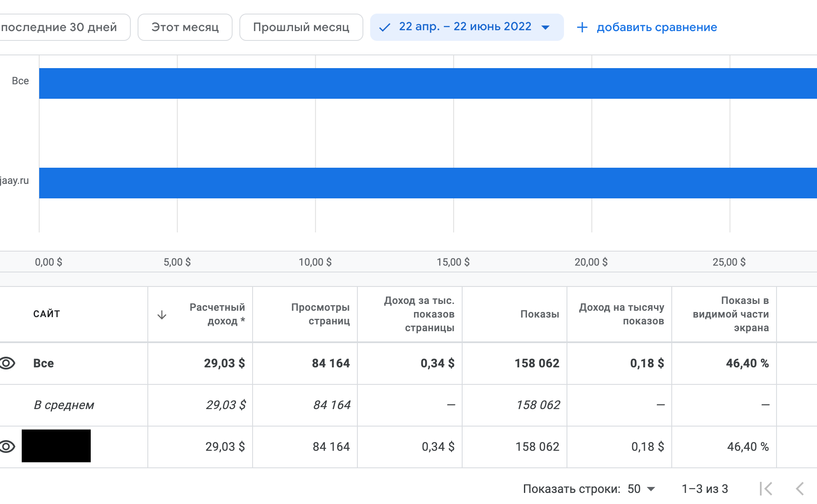Select the Этот месяц period
817x504 pixels.
click(x=185, y=27)
